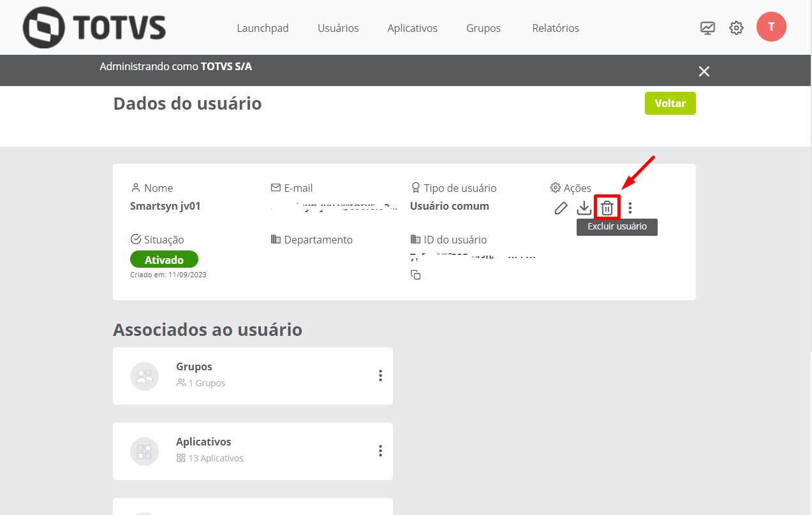Download user data icon

click(584, 208)
